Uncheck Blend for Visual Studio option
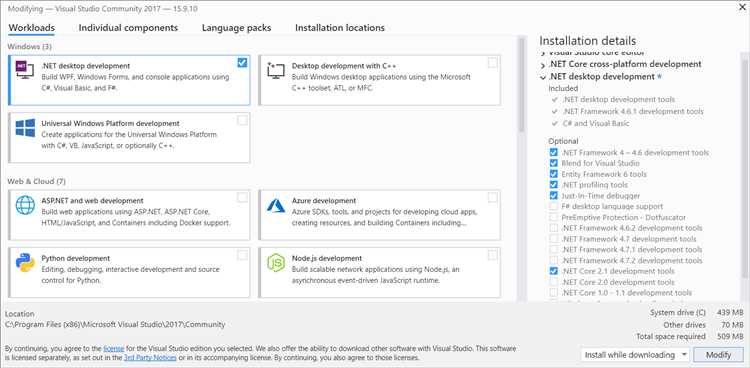 553,163
